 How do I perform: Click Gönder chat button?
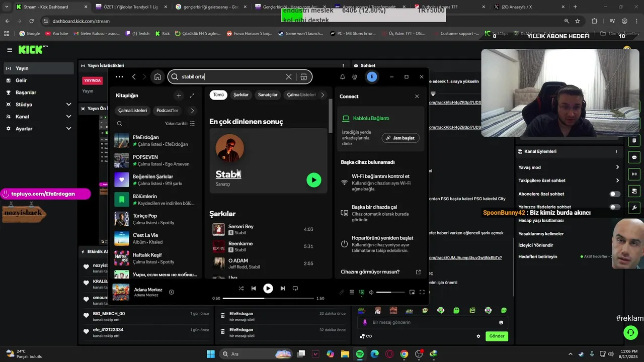click(x=497, y=336)
